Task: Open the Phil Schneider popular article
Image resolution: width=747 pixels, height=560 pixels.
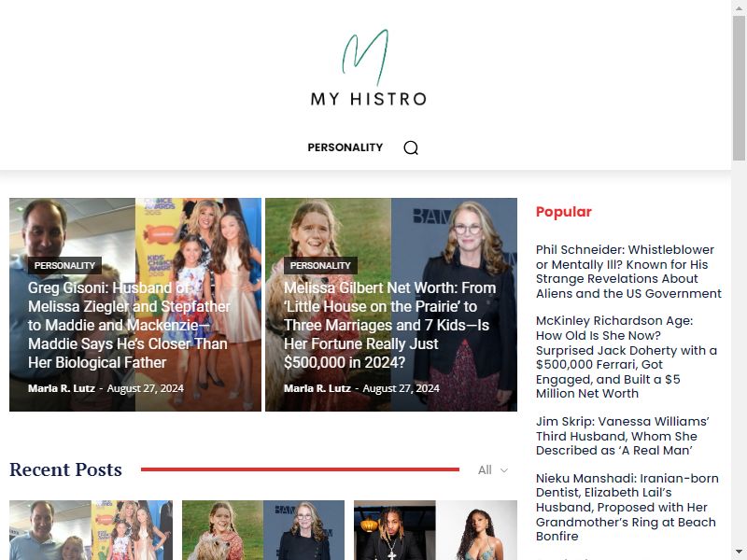Action: tap(628, 272)
